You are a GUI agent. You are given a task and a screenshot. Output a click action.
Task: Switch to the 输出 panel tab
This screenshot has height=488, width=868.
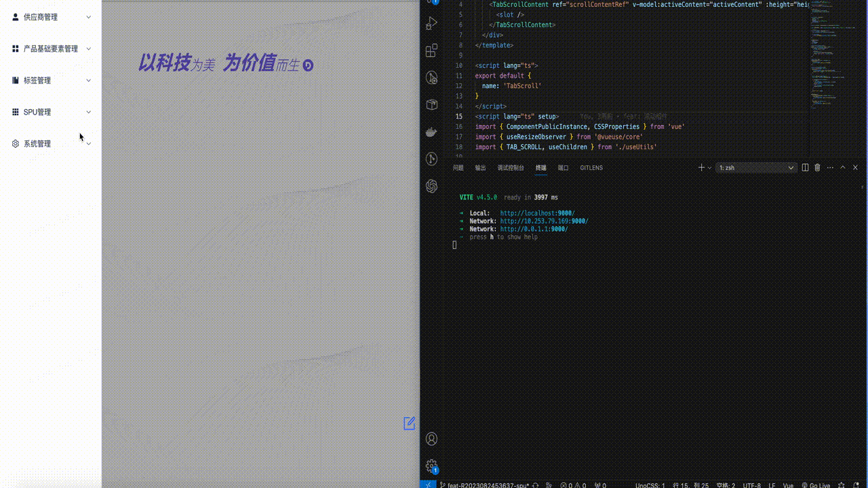coord(480,167)
